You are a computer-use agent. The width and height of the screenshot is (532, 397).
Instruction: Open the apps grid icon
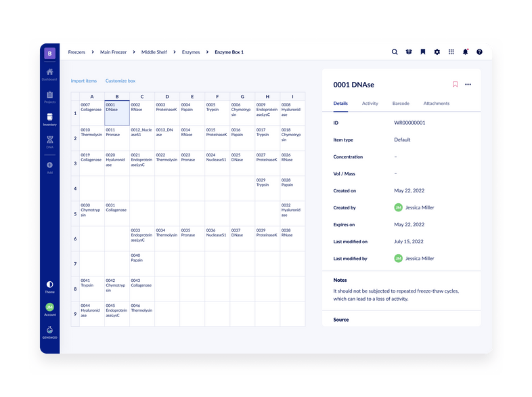point(451,52)
